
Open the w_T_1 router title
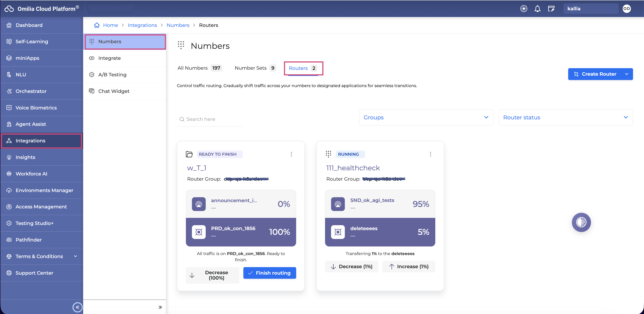click(196, 168)
